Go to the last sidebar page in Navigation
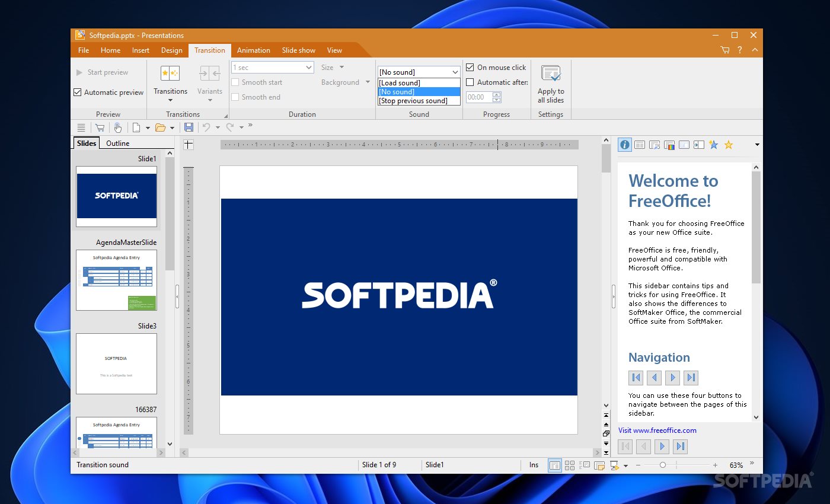830x504 pixels. click(691, 377)
